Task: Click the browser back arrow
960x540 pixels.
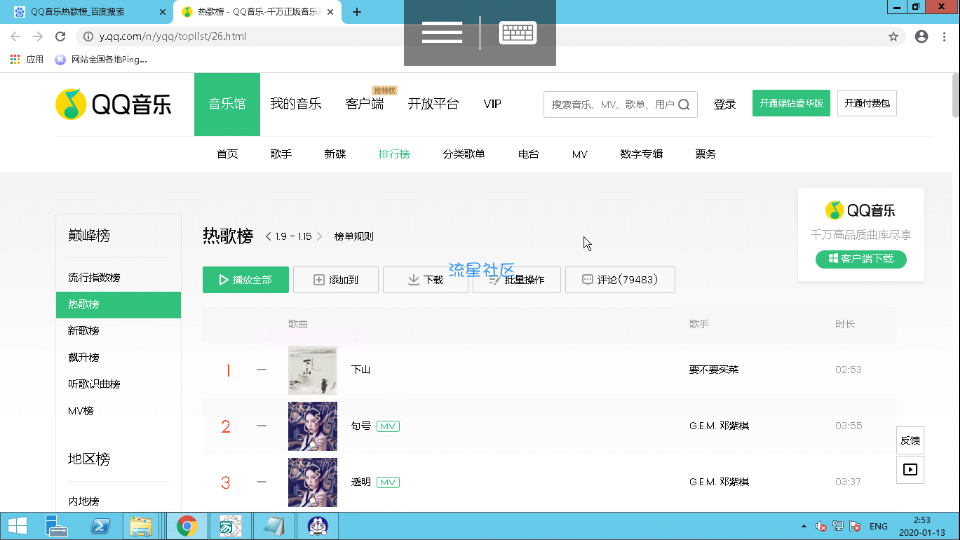Action: click(15, 37)
